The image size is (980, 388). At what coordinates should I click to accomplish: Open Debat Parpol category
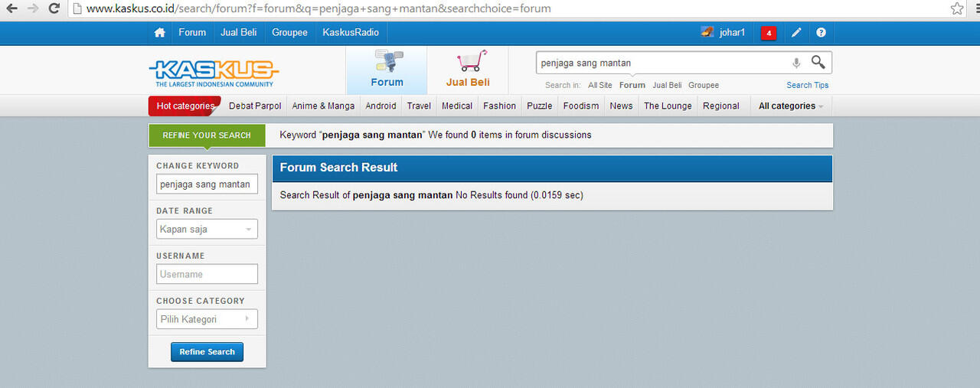pyautogui.click(x=255, y=106)
